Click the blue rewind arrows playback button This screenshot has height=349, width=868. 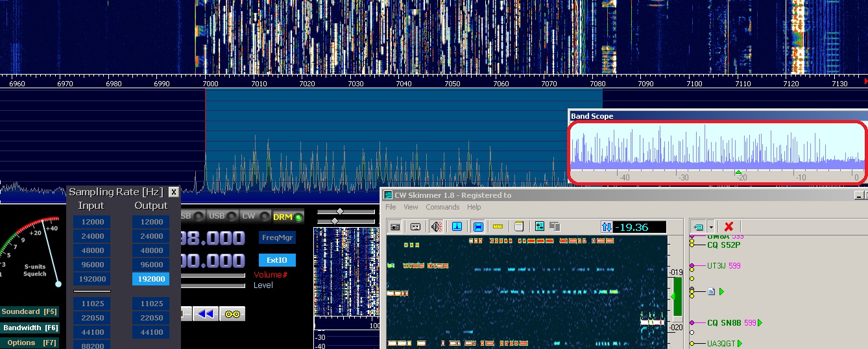(205, 314)
